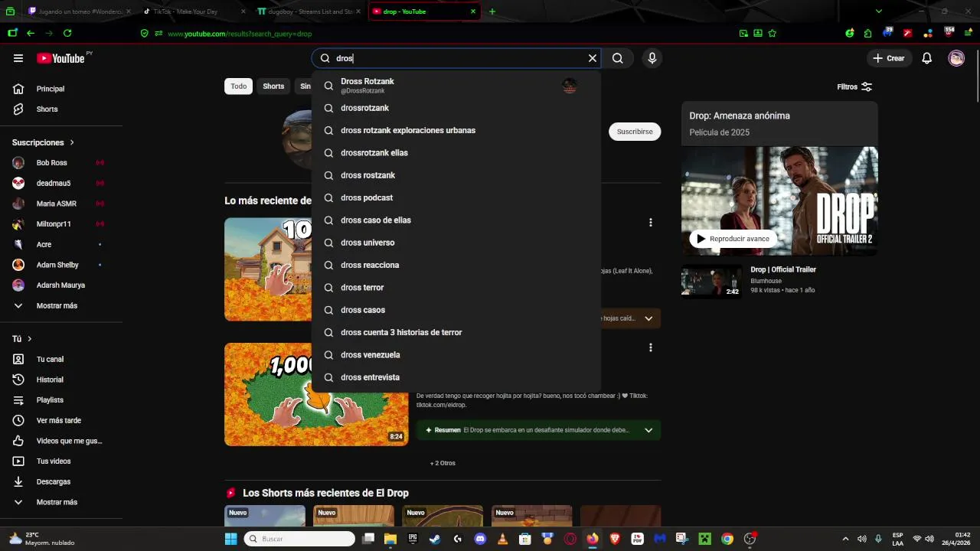The height and width of the screenshot is (551, 980).
Task: Click the browser address bar URL
Action: pyautogui.click(x=240, y=34)
